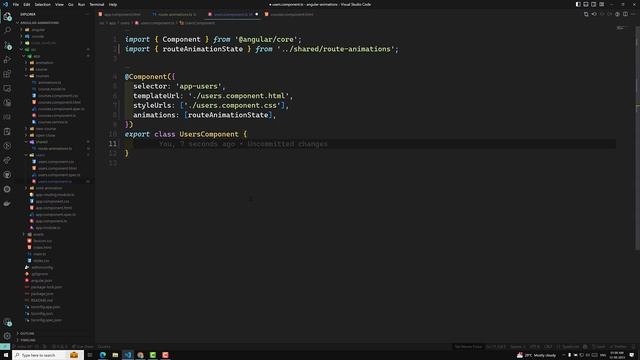Expand the OUTLINE section

tap(27, 333)
